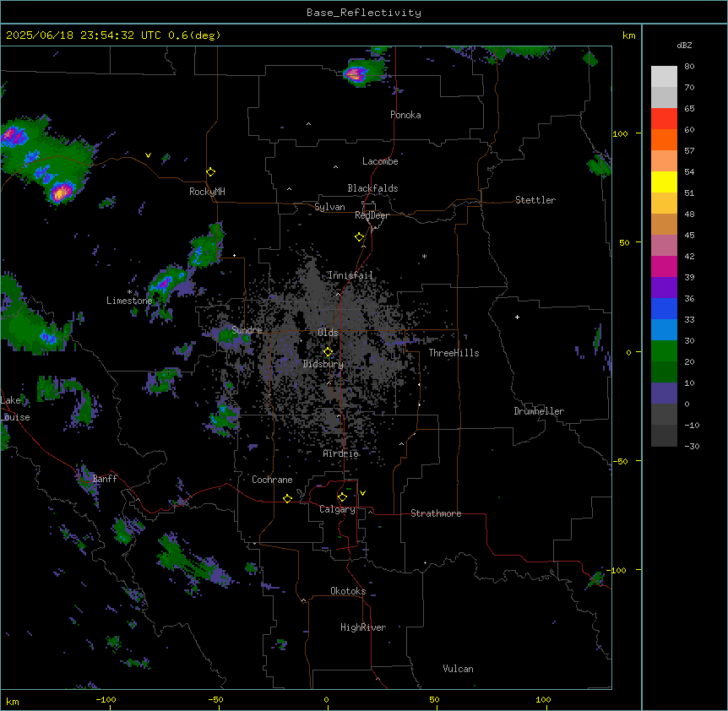Click the yellow V marker east of Calgary diamond
Image resolution: width=728 pixels, height=711 pixels.
[362, 493]
